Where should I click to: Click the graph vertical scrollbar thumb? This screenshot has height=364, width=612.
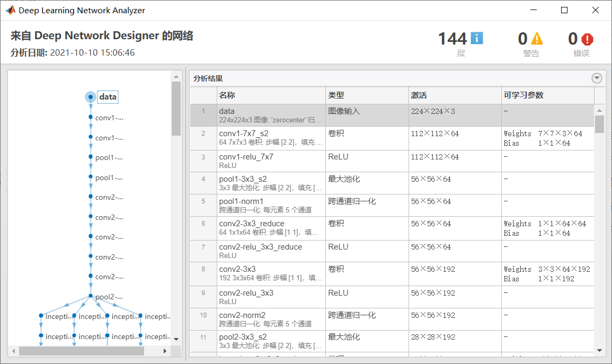[x=176, y=109]
